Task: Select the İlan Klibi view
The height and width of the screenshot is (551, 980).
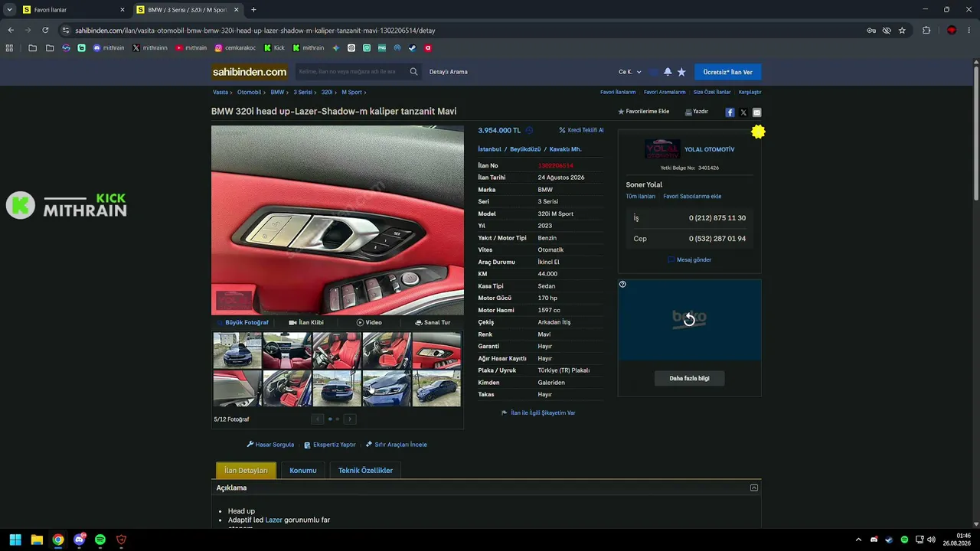Action: [x=306, y=323]
